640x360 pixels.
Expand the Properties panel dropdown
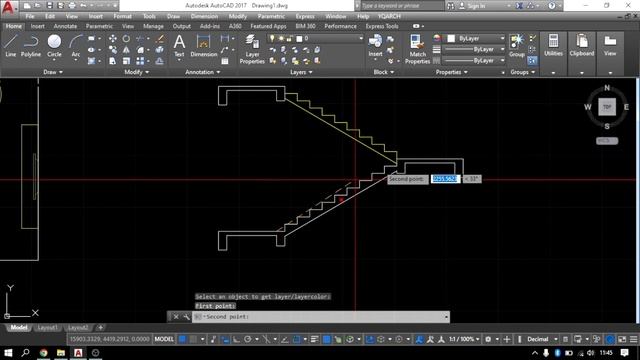tap(451, 72)
